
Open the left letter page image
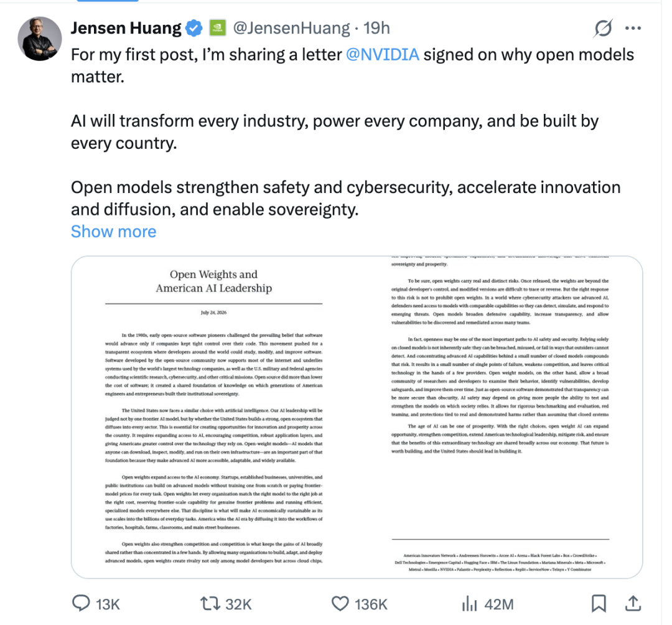coord(214,417)
